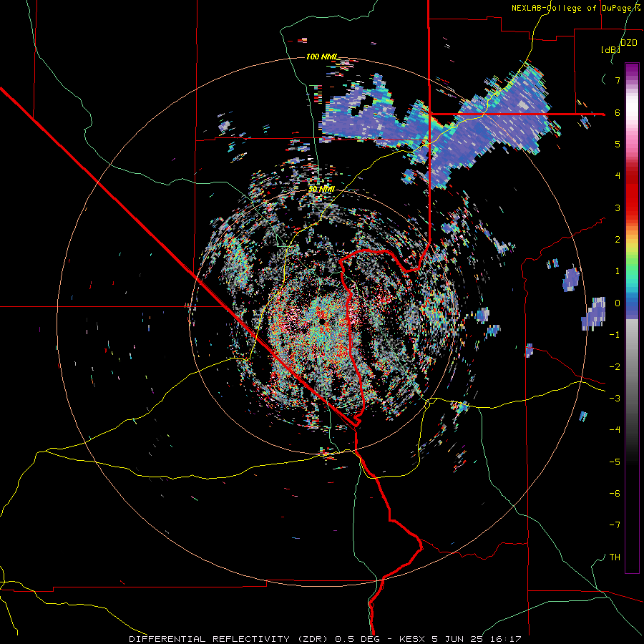The image size is (644, 644).
Task: Click the "-4" scale value
Action: (x=615, y=430)
